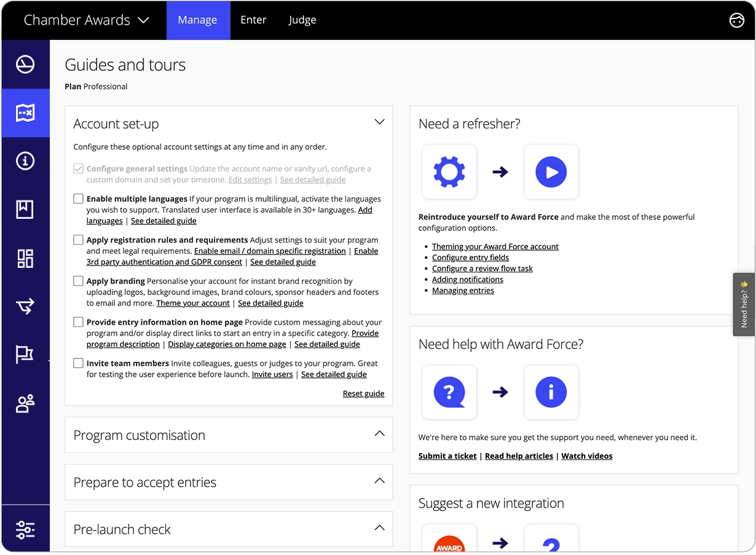Image resolution: width=756 pixels, height=555 pixels.
Task: Select the users icon in the sidebar
Action: click(x=25, y=403)
